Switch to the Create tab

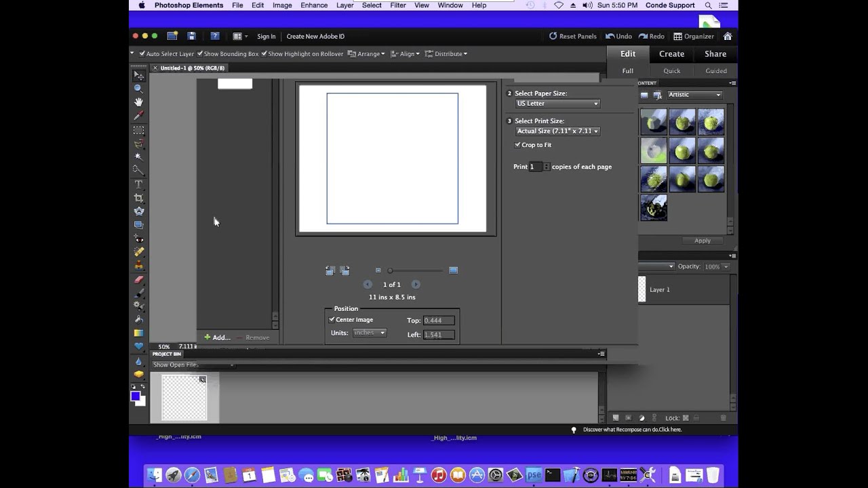(671, 54)
